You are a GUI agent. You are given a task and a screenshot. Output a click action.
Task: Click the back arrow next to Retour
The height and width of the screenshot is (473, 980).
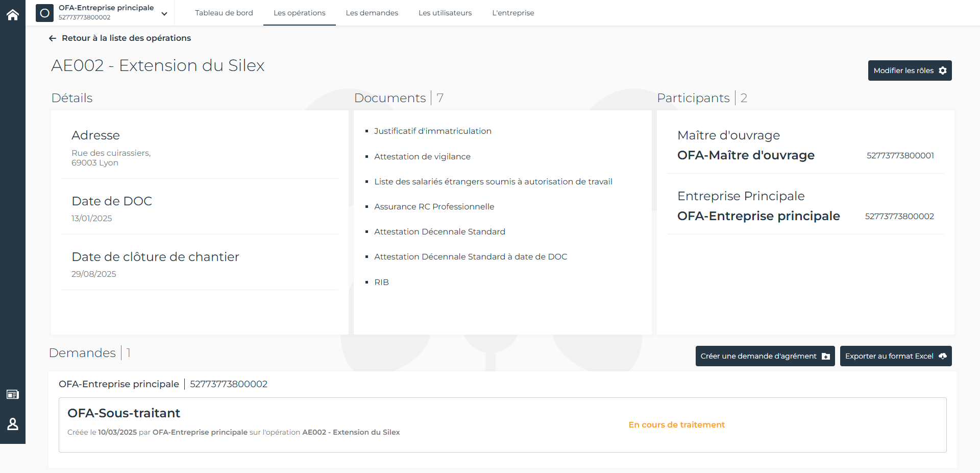[x=53, y=38]
